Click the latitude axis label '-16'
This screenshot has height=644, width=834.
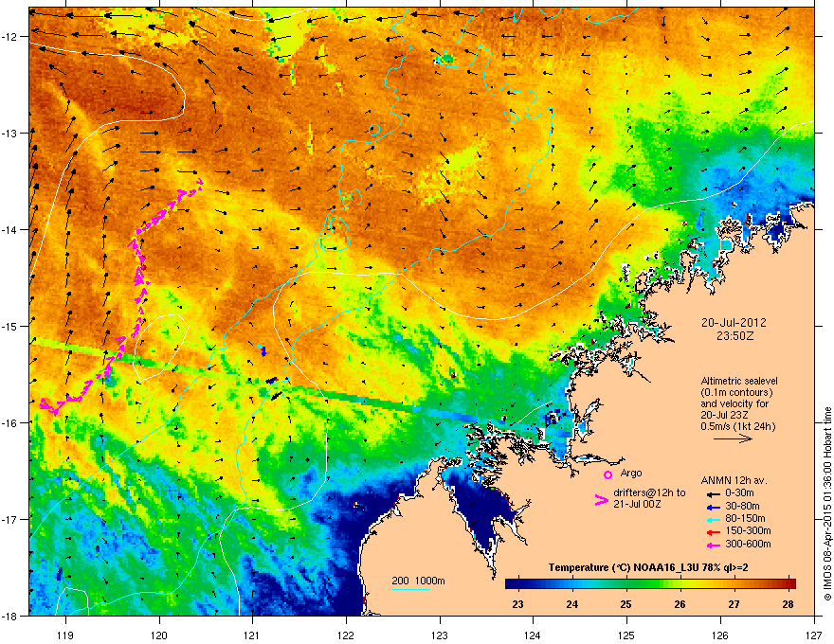[10, 423]
